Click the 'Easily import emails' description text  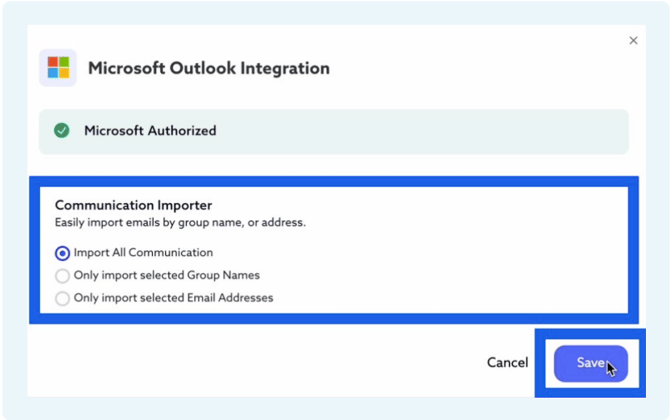179,222
